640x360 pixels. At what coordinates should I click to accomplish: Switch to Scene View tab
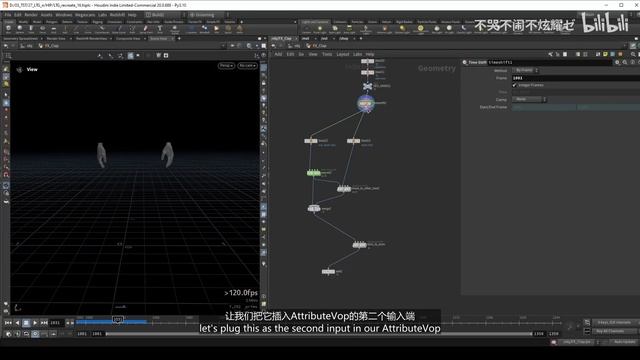click(158, 38)
